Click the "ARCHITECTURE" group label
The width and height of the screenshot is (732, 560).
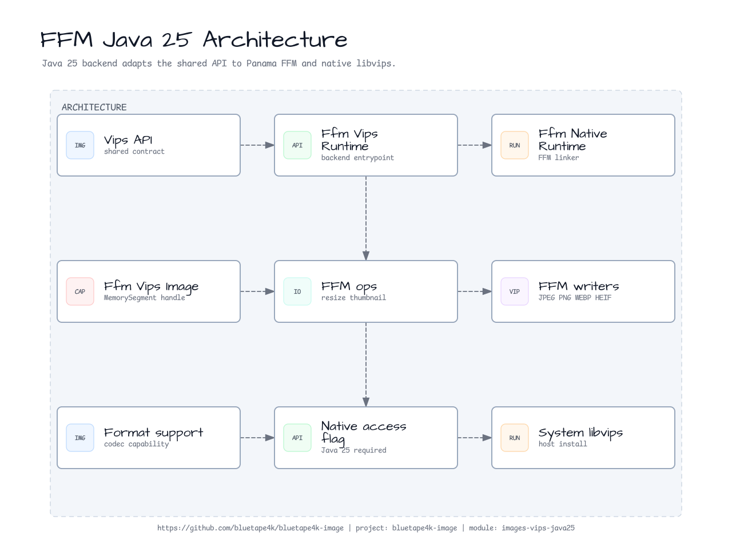[x=94, y=107]
